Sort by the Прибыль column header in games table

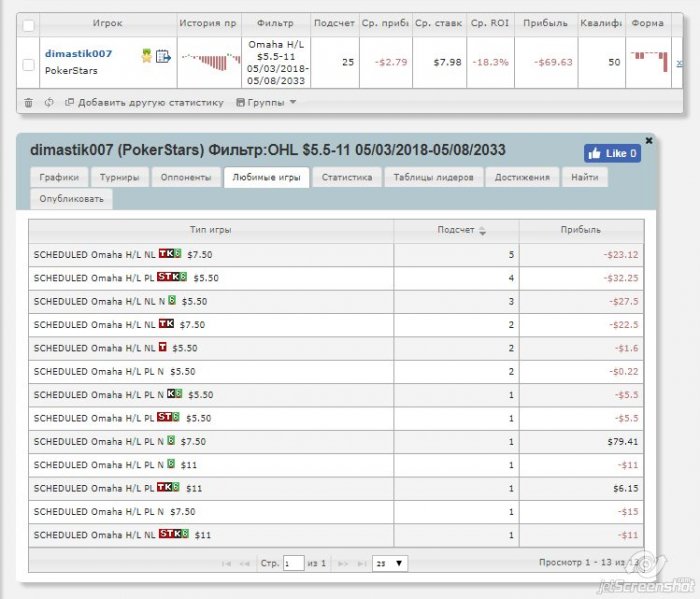click(581, 230)
